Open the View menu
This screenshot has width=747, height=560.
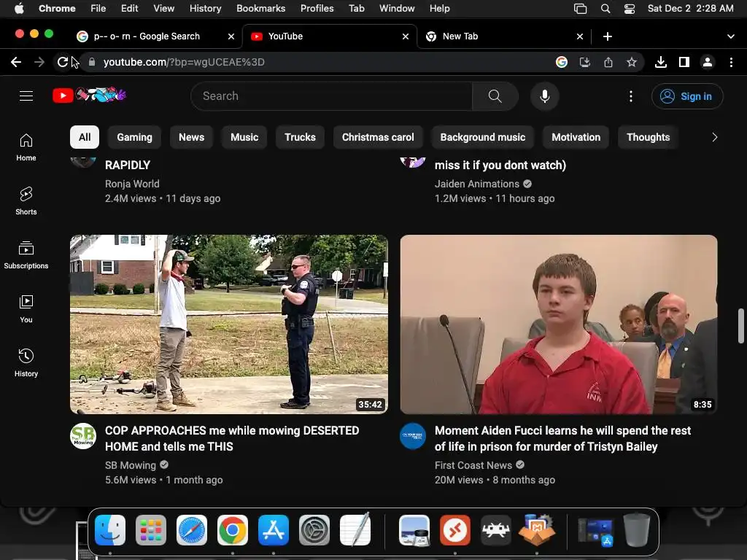pyautogui.click(x=163, y=9)
